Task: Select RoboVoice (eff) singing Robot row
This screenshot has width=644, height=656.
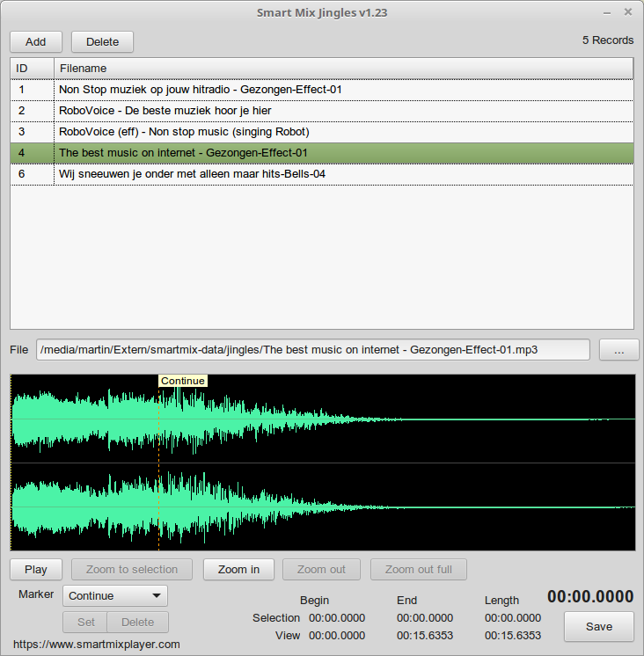Action: click(x=184, y=132)
